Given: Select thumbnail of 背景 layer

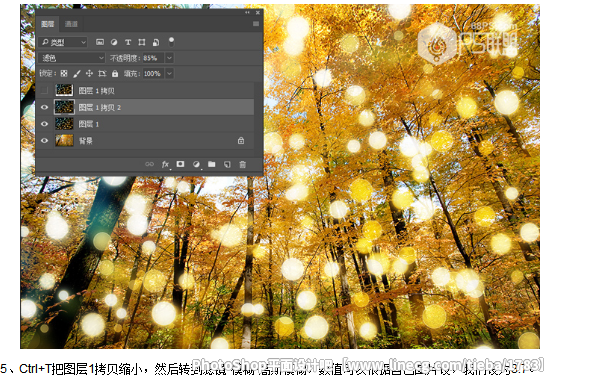Looking at the screenshot, I should 64,140.
